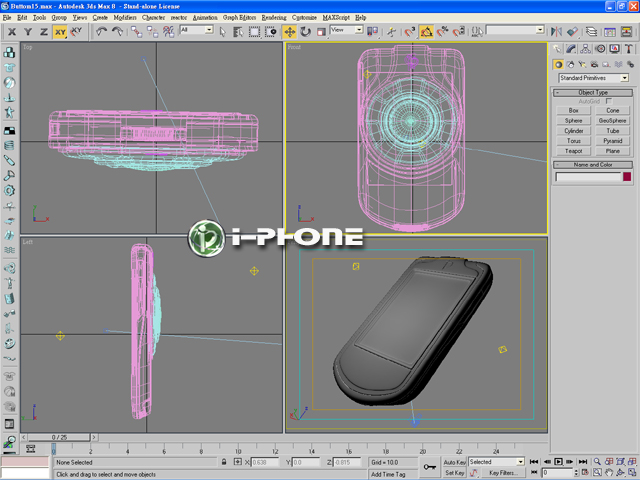Open the Curve Editor icon
640x480 pixels.
point(610,31)
